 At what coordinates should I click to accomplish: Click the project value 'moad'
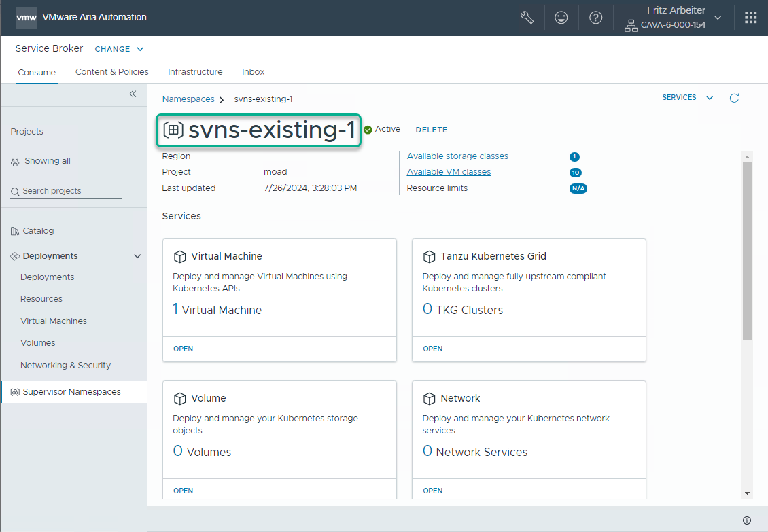pos(275,171)
